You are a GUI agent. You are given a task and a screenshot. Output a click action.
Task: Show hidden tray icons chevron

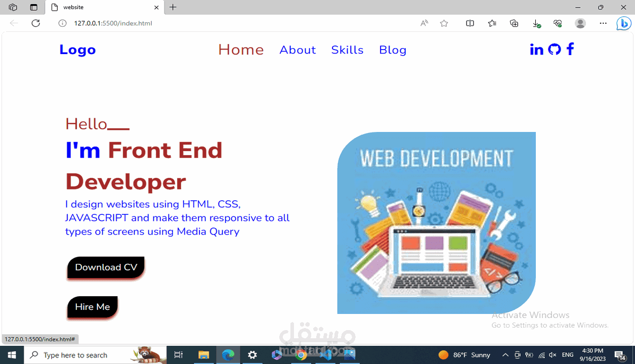click(x=505, y=355)
